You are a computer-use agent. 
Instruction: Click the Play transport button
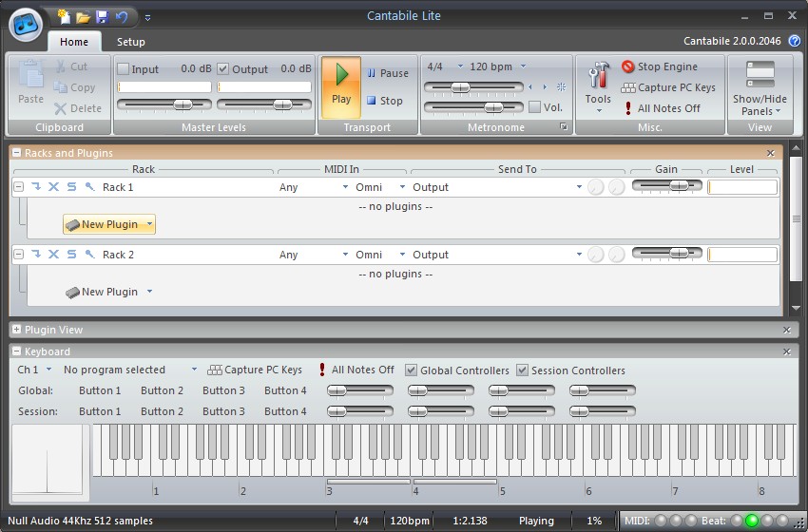click(341, 86)
